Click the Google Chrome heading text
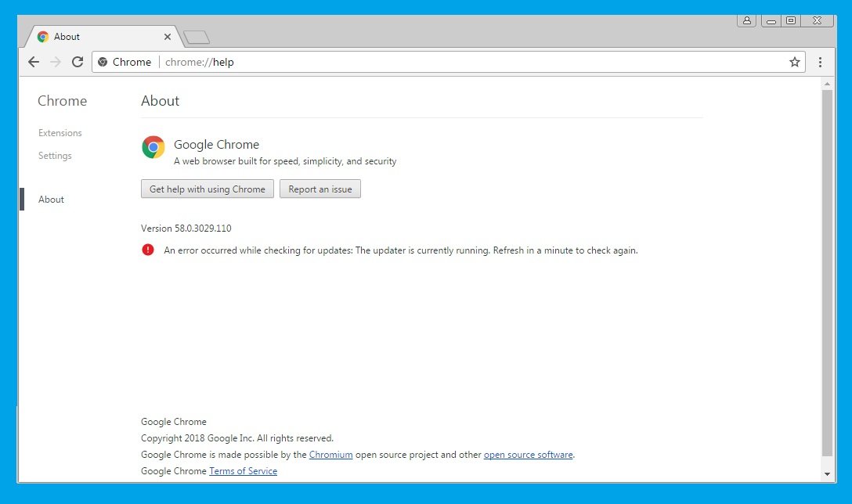The height and width of the screenshot is (504, 852). coord(216,145)
